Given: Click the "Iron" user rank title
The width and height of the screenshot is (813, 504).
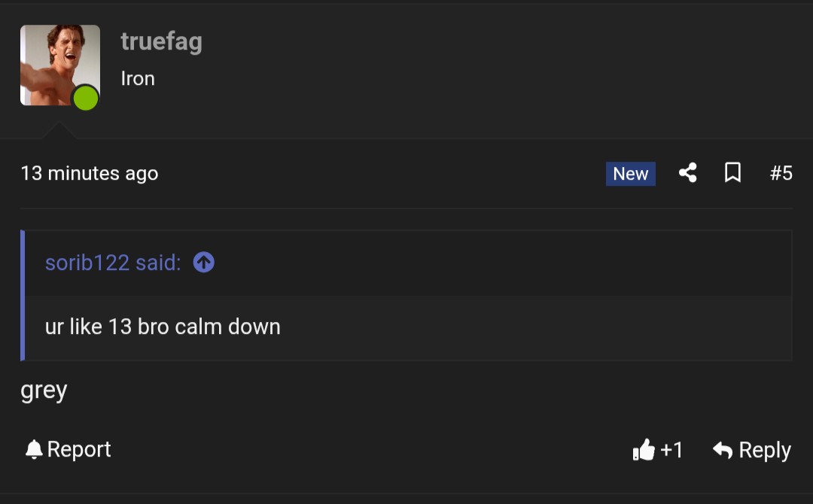Looking at the screenshot, I should point(138,78).
